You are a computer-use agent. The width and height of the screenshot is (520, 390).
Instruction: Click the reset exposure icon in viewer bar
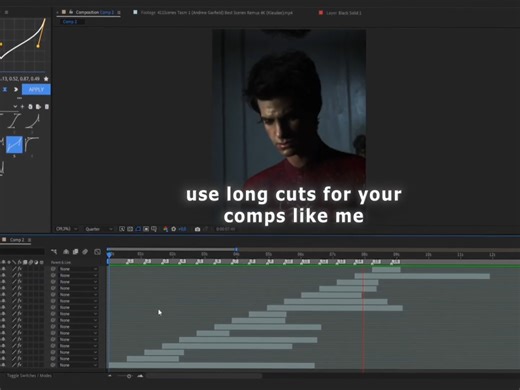click(x=174, y=229)
